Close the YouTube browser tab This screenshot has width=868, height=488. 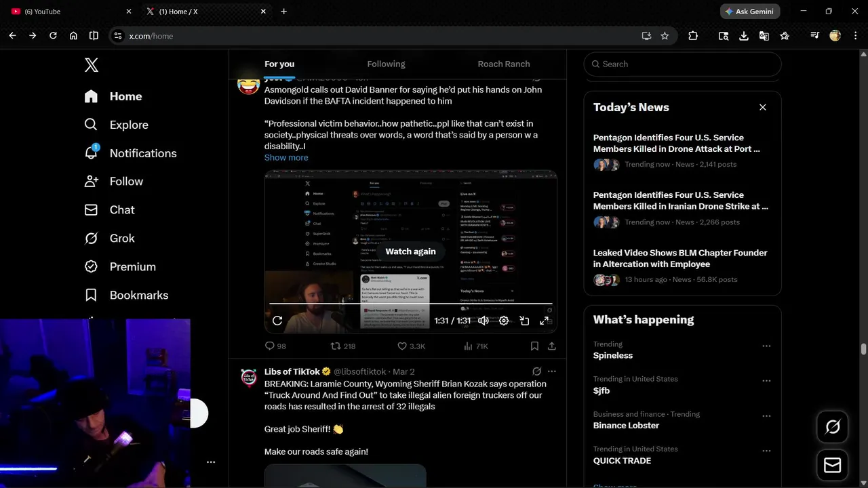click(x=129, y=12)
